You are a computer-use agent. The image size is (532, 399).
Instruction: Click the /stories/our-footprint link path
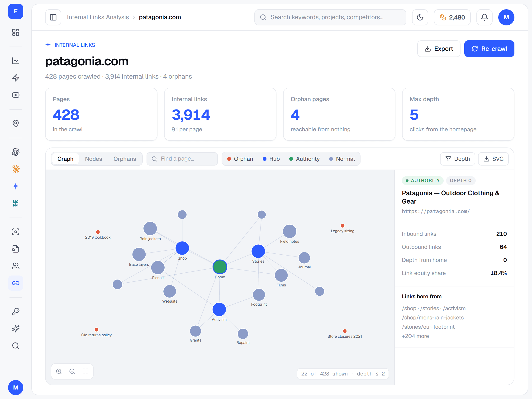428,327
